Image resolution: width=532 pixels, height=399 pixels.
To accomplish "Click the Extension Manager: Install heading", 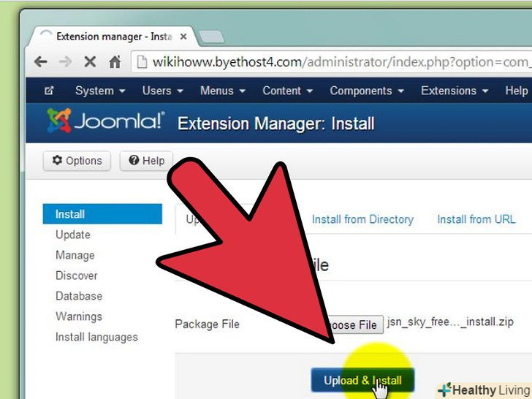I will 275,123.
